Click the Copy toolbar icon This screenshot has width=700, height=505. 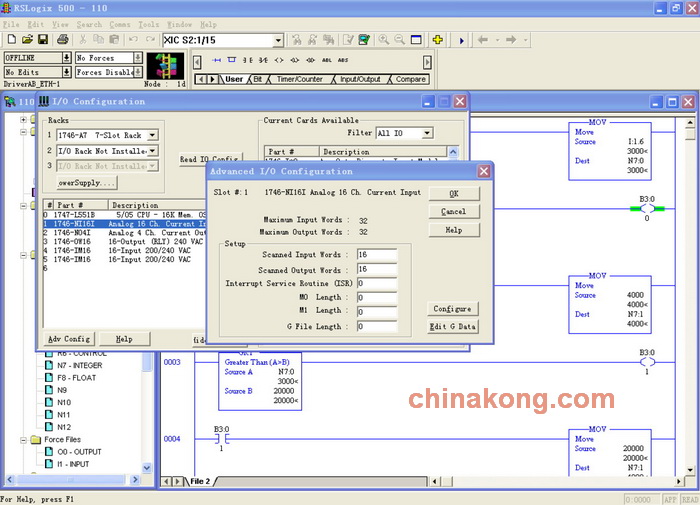(x=98, y=40)
